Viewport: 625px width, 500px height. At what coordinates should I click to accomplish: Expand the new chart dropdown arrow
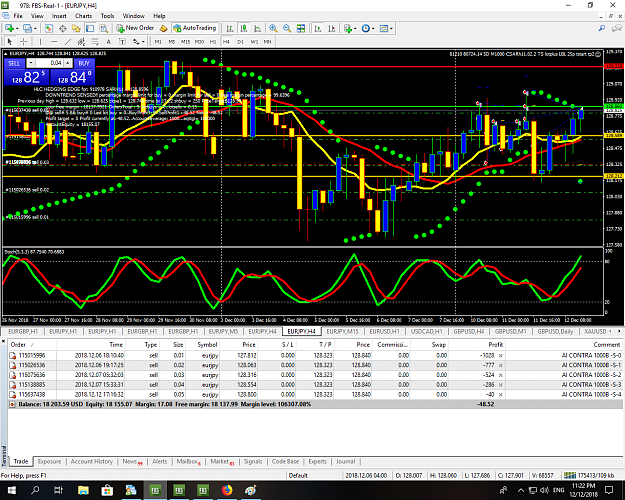click(17, 28)
